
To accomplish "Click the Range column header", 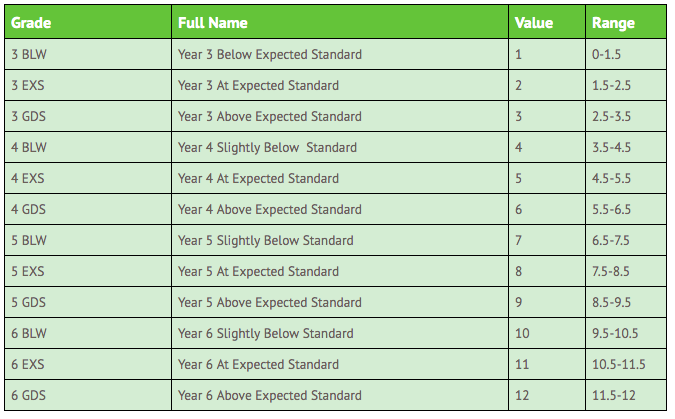I will [613, 23].
